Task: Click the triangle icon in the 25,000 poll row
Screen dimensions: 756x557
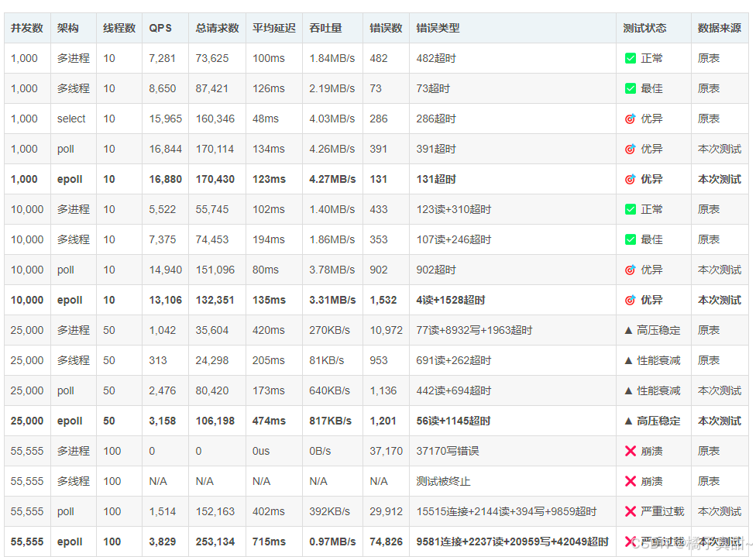Action: click(x=628, y=390)
